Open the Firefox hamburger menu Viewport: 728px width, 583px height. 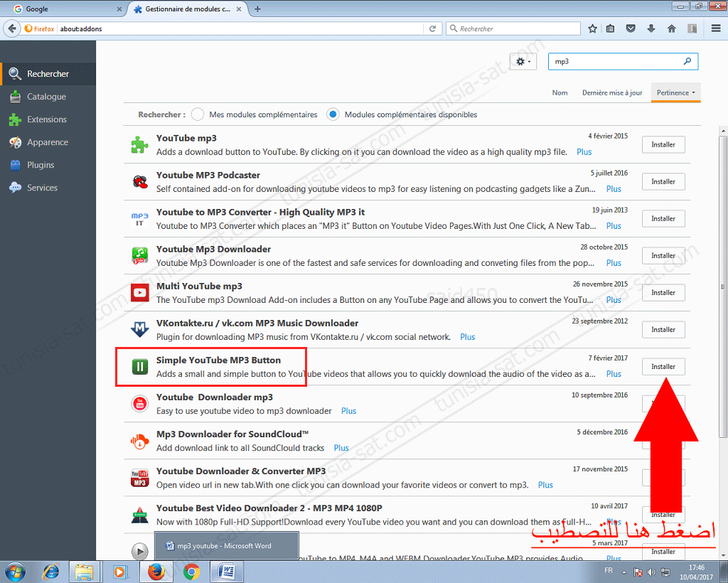click(716, 28)
